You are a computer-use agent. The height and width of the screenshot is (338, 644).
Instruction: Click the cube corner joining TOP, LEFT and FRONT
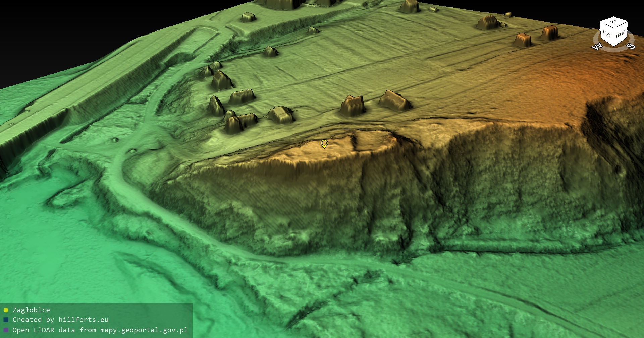tap(614, 28)
